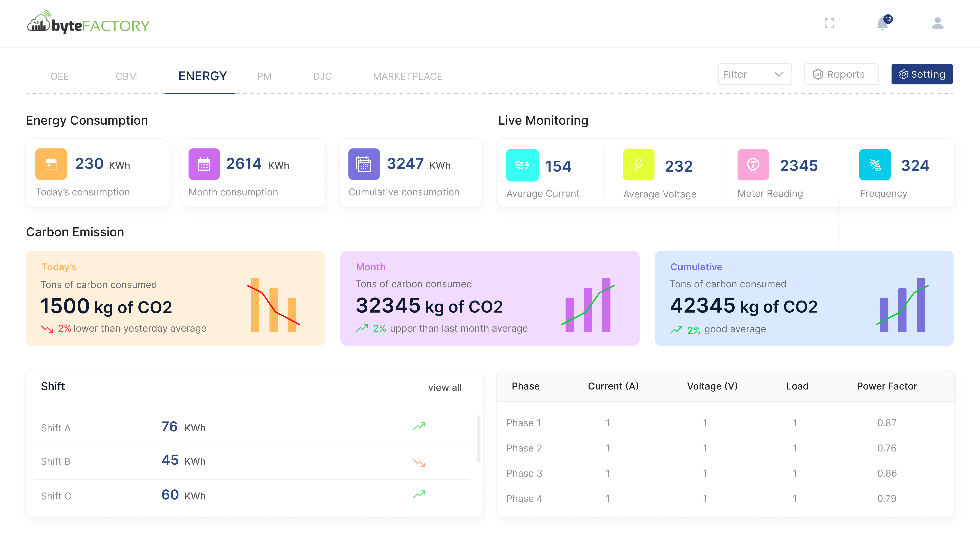Open the DJC tab
The height and width of the screenshot is (557, 980).
pyautogui.click(x=322, y=76)
